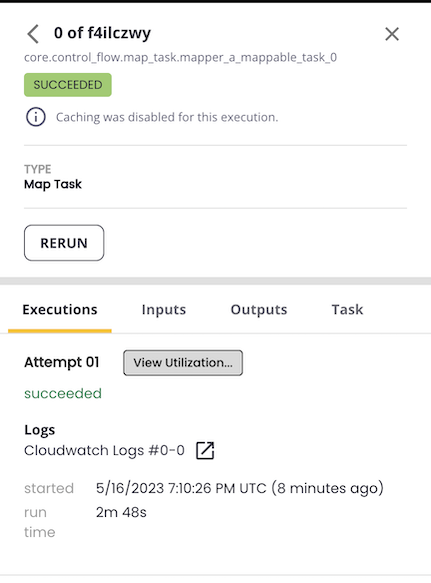Open the Task tab
Viewport: 431px width, 583px height.
tap(347, 310)
